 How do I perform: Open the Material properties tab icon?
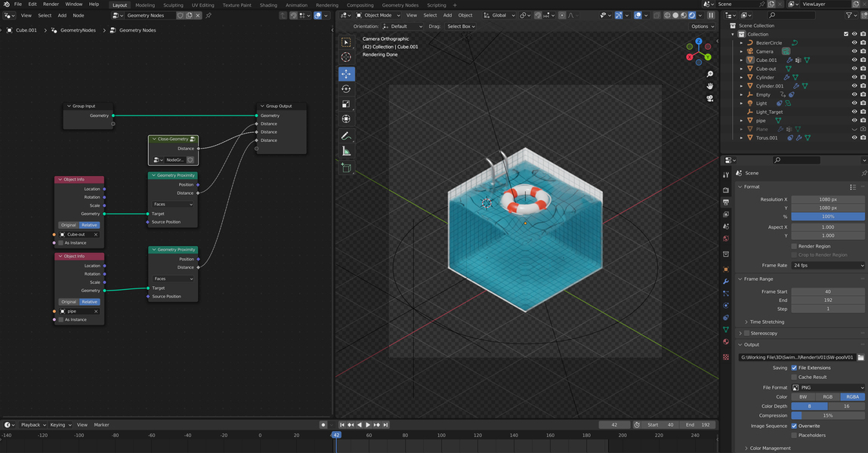[x=726, y=341]
